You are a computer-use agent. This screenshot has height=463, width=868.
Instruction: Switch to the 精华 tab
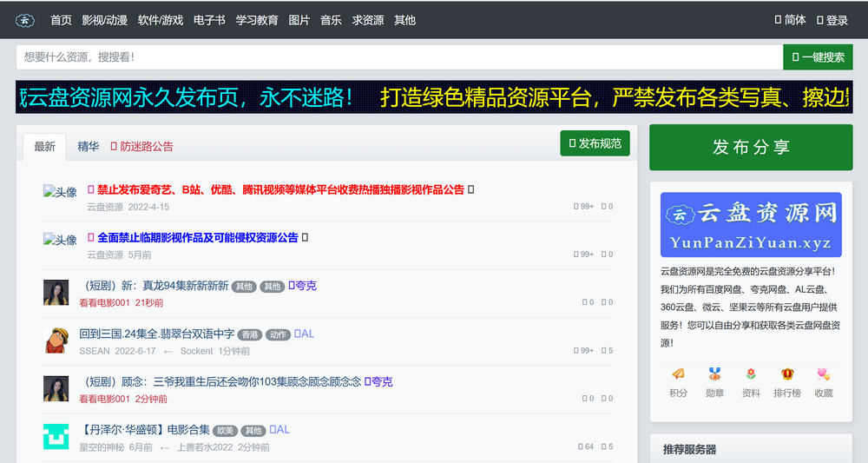[88, 146]
